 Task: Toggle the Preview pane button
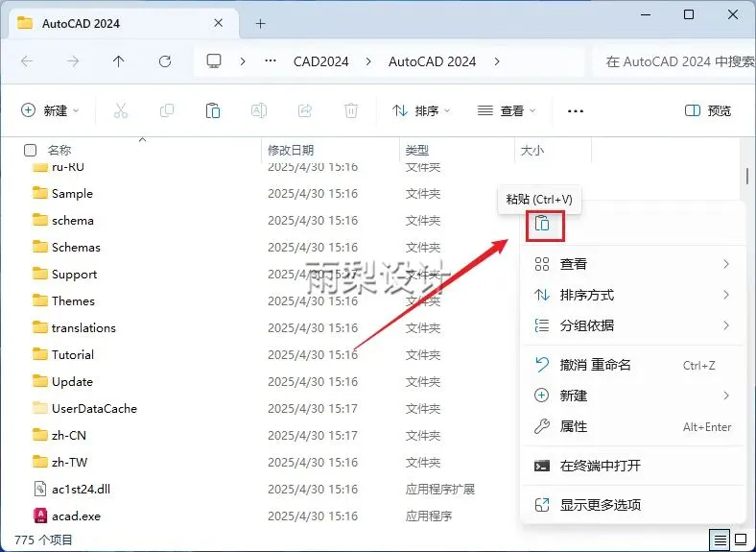707,111
